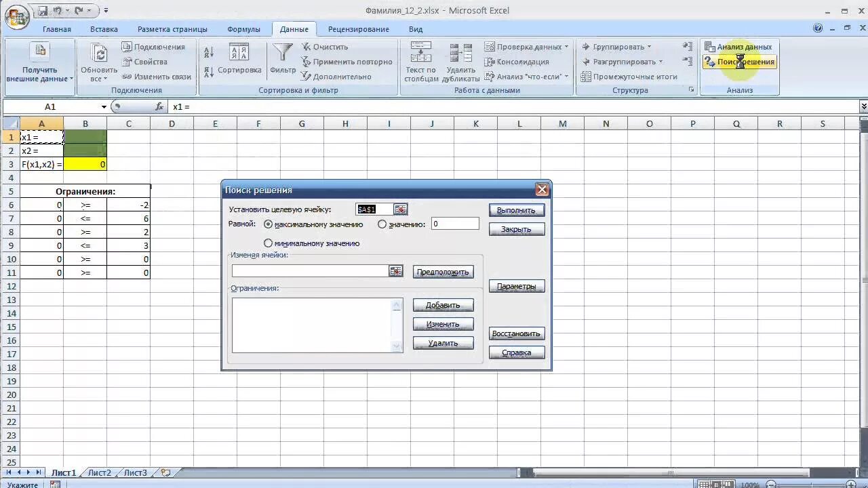Viewport: 868px width, 488px height.
Task: Switch to Лист2 sheet tab
Action: pyautogui.click(x=99, y=472)
